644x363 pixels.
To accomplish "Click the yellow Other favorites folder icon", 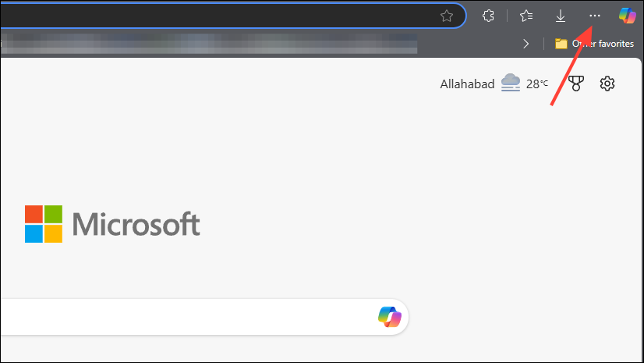I will click(x=561, y=44).
